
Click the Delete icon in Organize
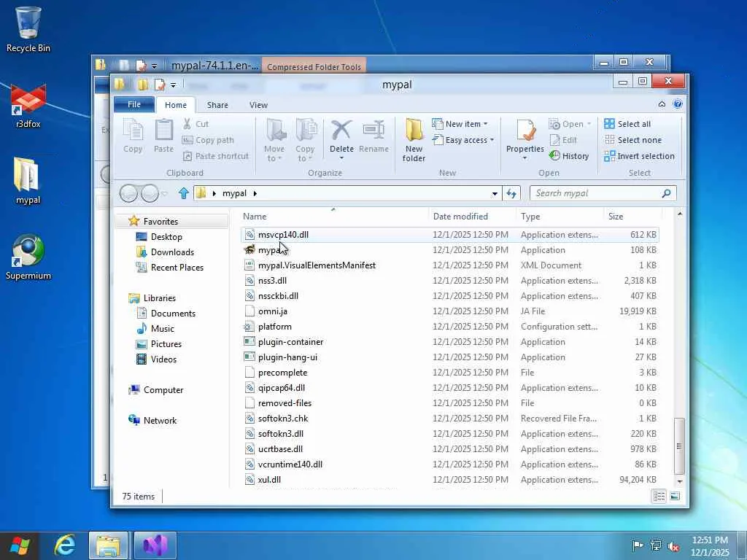point(341,130)
